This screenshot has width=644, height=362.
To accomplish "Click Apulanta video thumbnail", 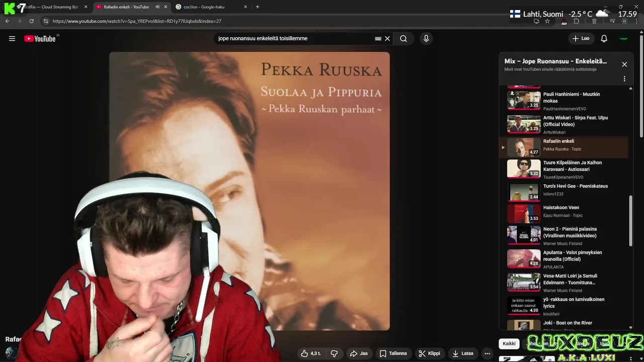I will pyautogui.click(x=524, y=258).
